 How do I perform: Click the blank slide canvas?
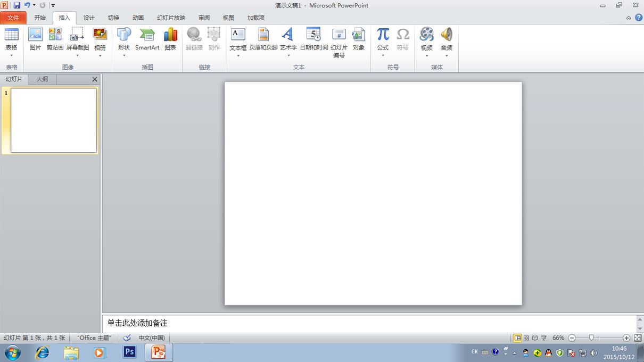pos(373,193)
